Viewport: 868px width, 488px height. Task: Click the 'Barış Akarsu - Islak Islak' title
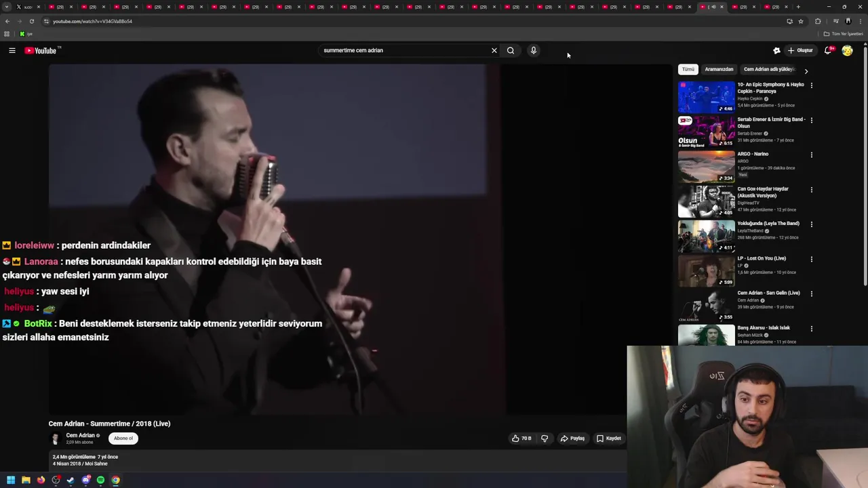point(764,327)
